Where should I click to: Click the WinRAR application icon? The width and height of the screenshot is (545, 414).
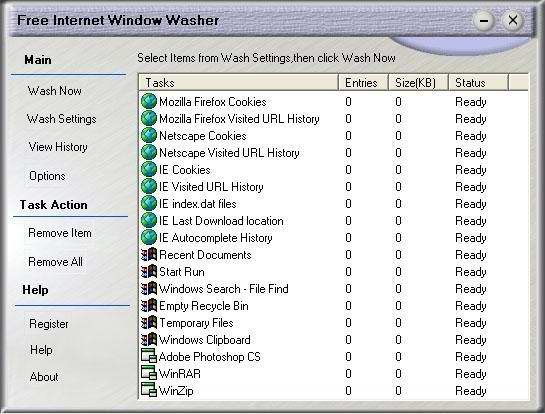pyautogui.click(x=149, y=373)
